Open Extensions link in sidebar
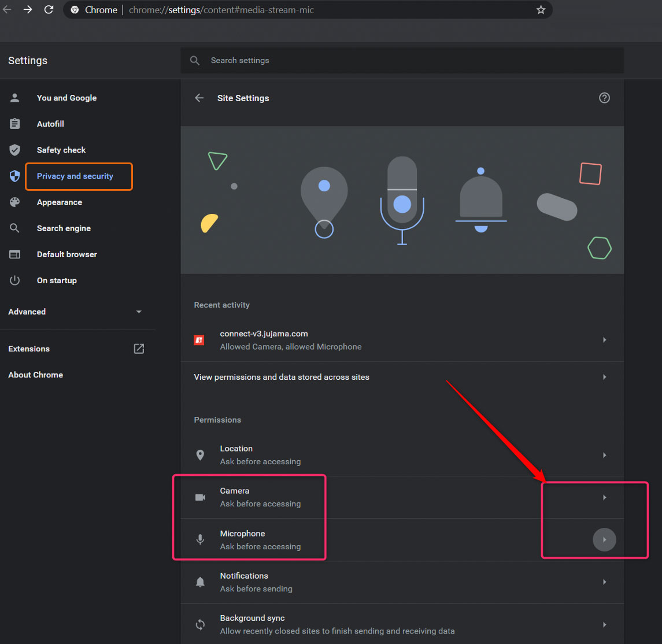This screenshot has width=662, height=644. click(x=29, y=349)
